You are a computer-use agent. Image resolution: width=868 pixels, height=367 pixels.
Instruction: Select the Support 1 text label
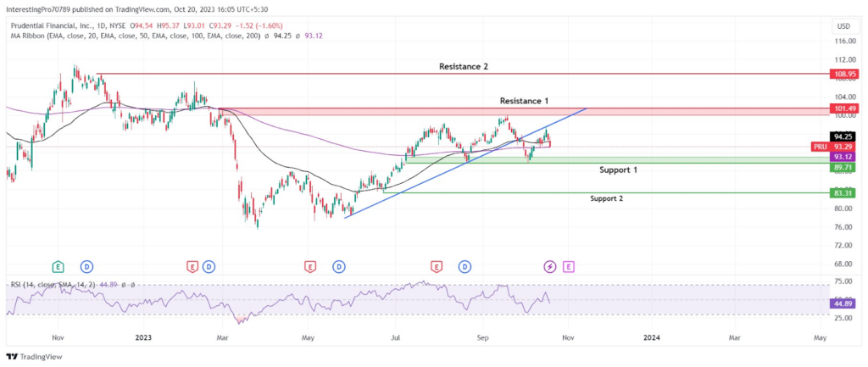[618, 170]
